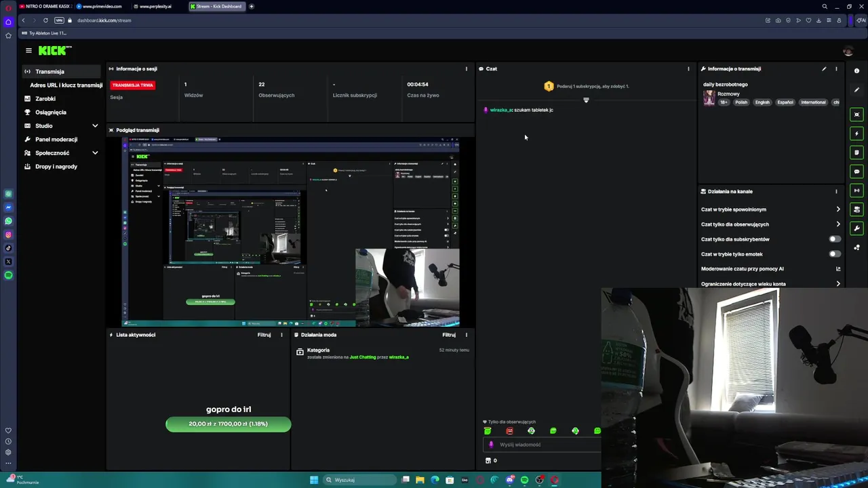The width and height of the screenshot is (868, 488).
Task: Open Spotify in Opera sidebar
Action: click(x=8, y=275)
